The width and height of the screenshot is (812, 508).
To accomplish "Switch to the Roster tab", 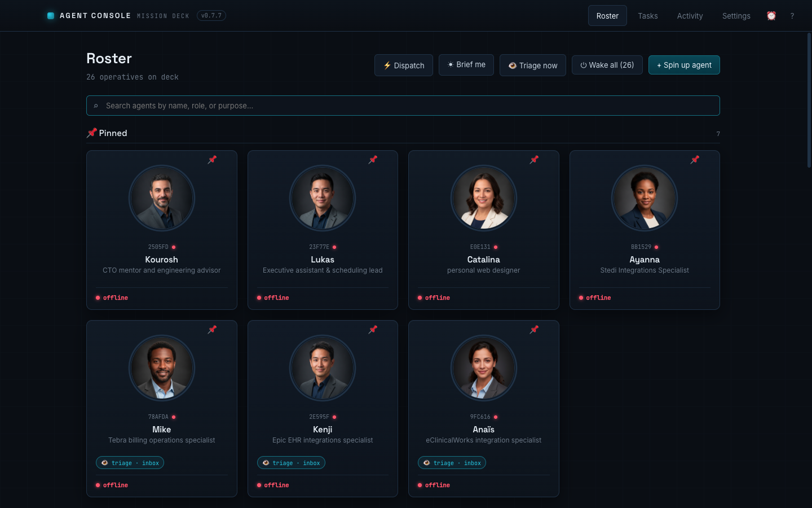I will click(x=607, y=16).
